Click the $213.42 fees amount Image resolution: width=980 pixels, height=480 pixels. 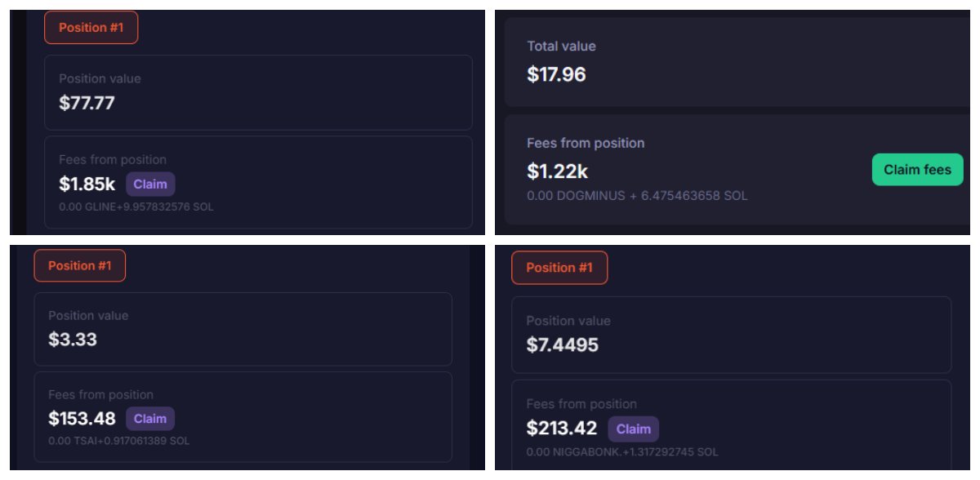coord(562,428)
